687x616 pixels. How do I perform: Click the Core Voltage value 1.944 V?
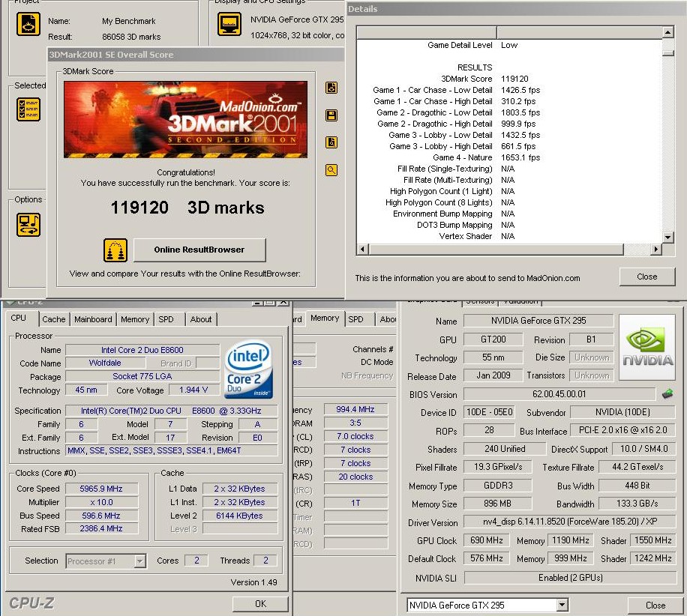(x=193, y=390)
